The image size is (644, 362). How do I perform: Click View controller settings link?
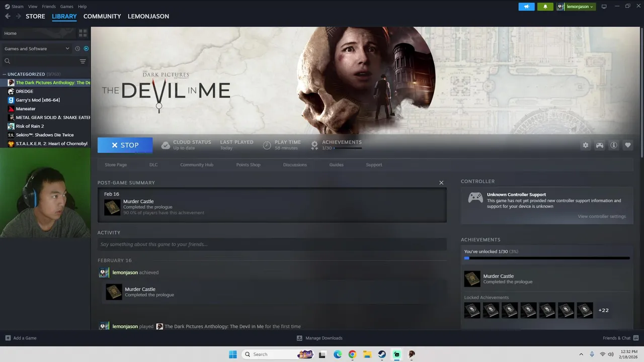tap(602, 217)
